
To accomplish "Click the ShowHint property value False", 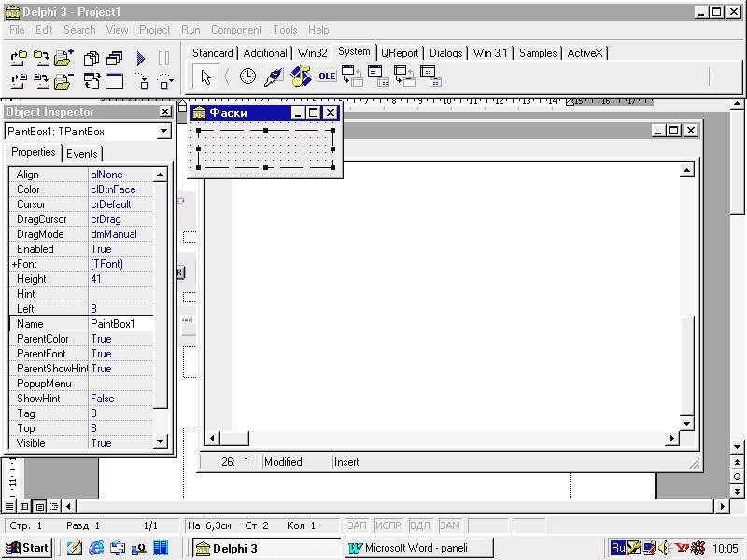I will [121, 399].
